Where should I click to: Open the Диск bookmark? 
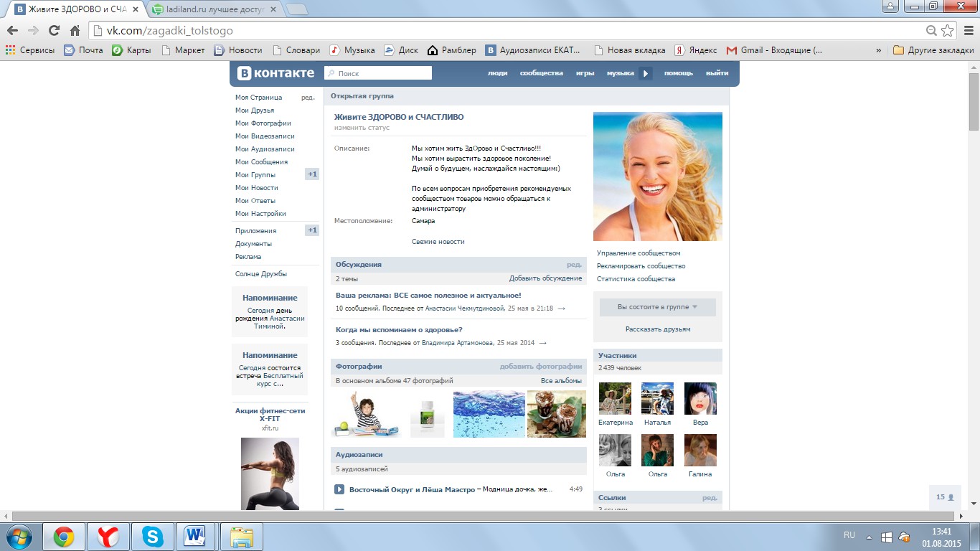[x=401, y=50]
